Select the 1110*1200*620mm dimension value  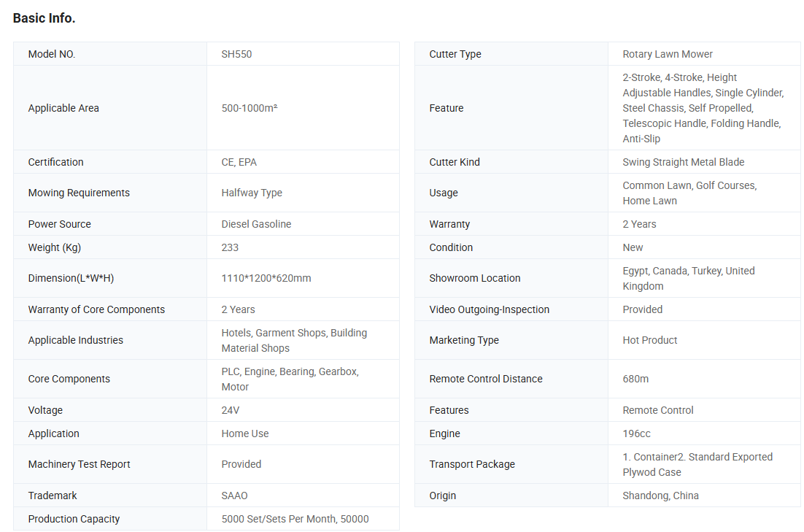pyautogui.click(x=266, y=278)
